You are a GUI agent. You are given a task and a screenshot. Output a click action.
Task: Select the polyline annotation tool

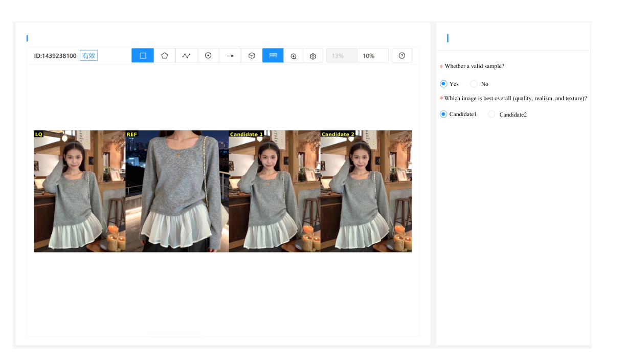[186, 56]
